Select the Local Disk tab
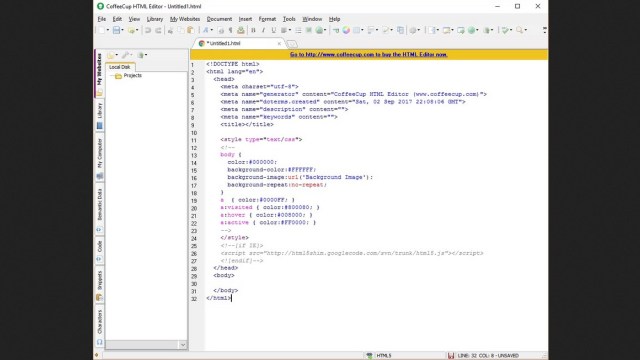Image resolution: width=640 pixels, height=360 pixels. pyautogui.click(x=120, y=67)
